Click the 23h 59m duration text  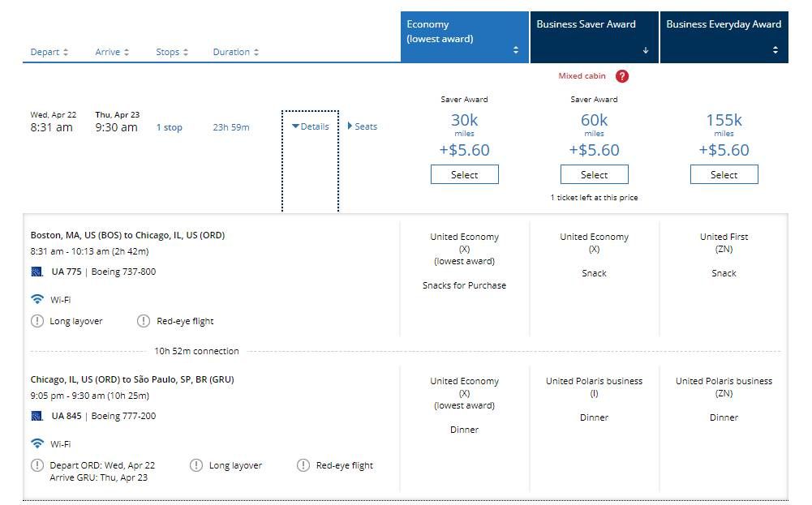tap(231, 127)
